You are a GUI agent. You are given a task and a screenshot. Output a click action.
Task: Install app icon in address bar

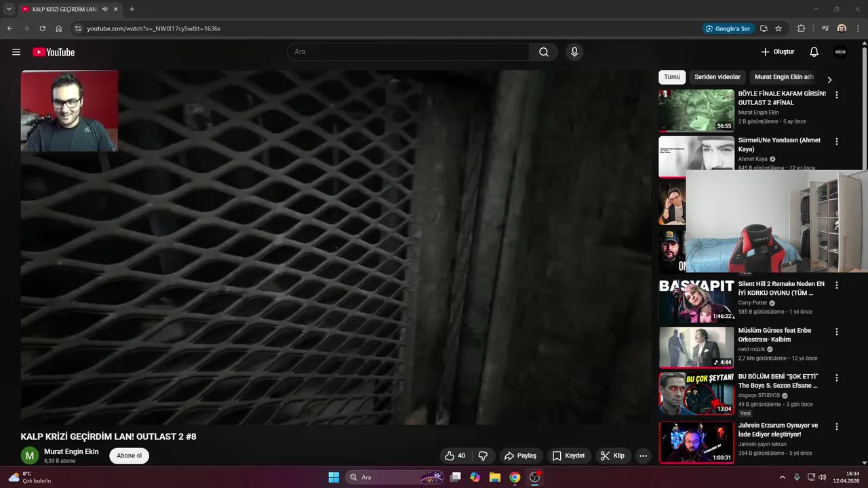(x=764, y=28)
